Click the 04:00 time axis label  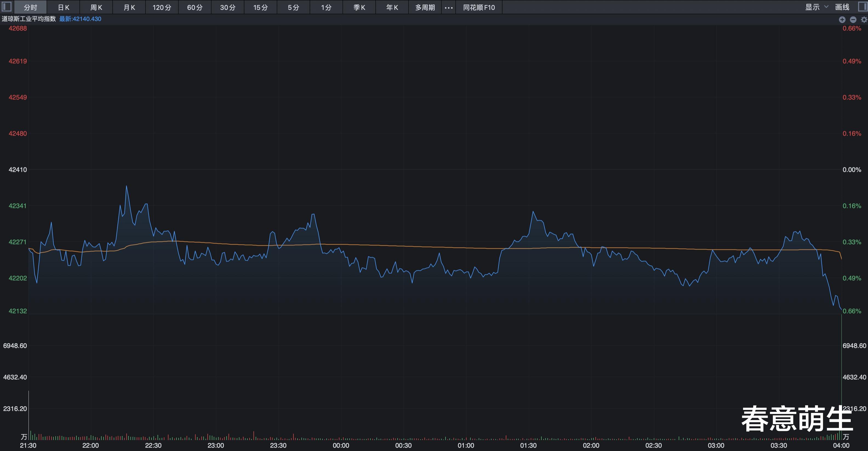click(x=841, y=446)
